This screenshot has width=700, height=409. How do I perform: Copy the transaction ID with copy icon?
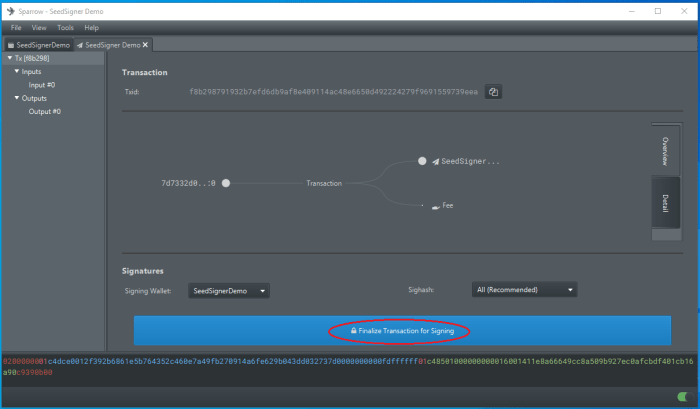pyautogui.click(x=493, y=92)
